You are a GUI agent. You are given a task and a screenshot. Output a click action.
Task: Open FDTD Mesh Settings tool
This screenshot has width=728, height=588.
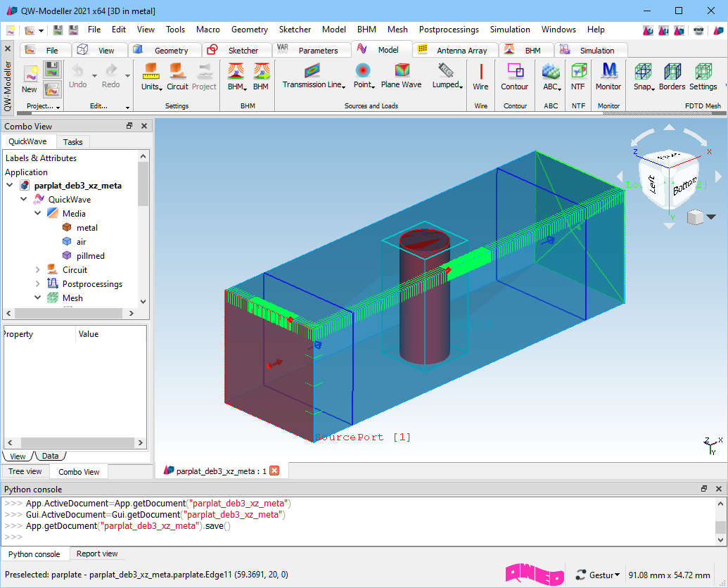point(703,77)
